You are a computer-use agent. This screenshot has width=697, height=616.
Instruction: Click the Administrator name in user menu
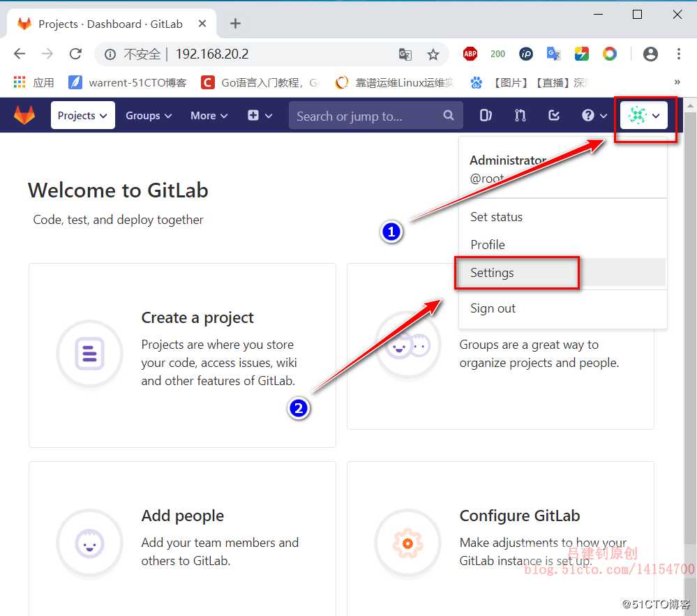point(508,160)
